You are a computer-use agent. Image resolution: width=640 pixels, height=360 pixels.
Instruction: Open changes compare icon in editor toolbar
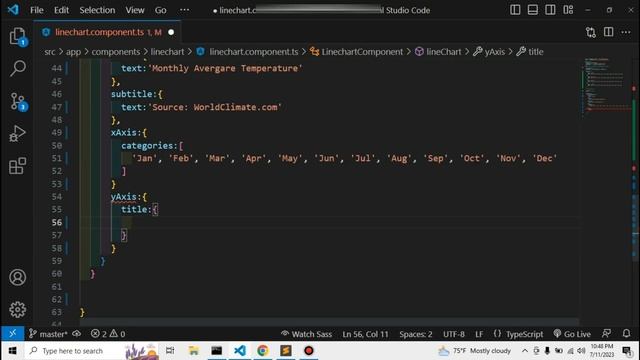coord(591,32)
